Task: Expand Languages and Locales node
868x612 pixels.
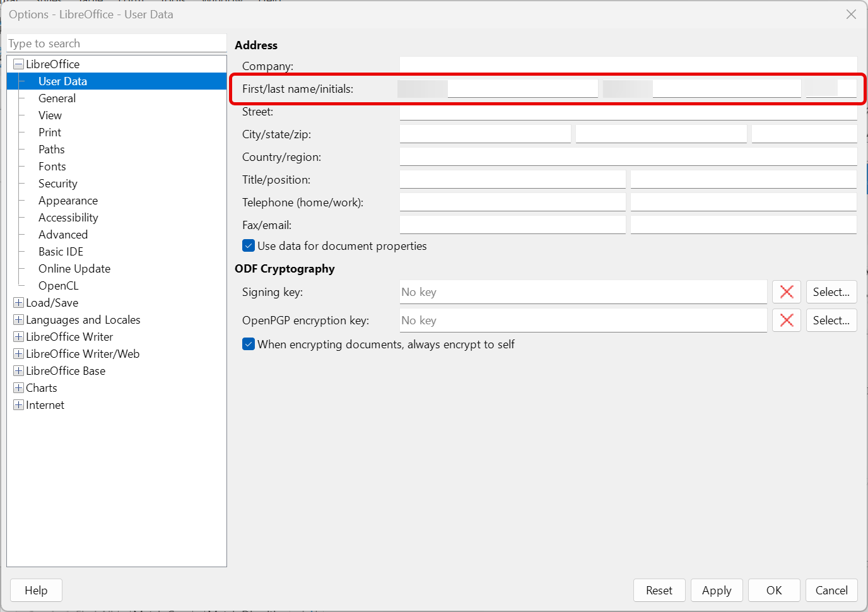Action: coord(18,320)
